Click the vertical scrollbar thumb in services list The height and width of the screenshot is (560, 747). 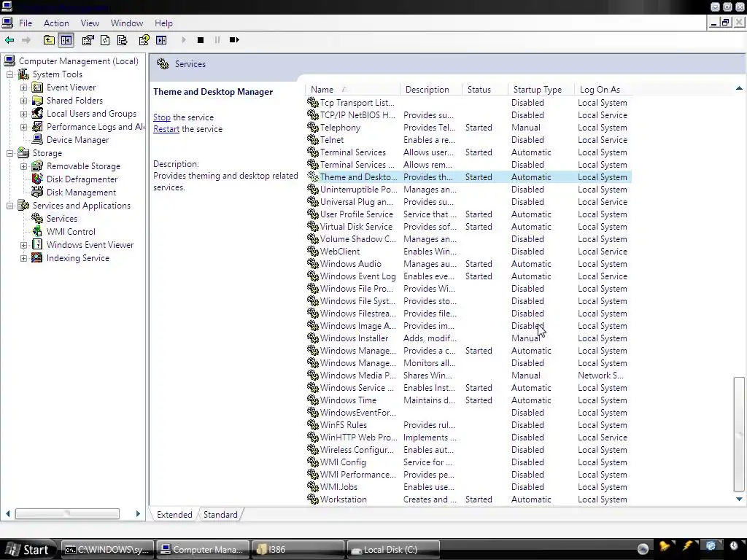739,434
